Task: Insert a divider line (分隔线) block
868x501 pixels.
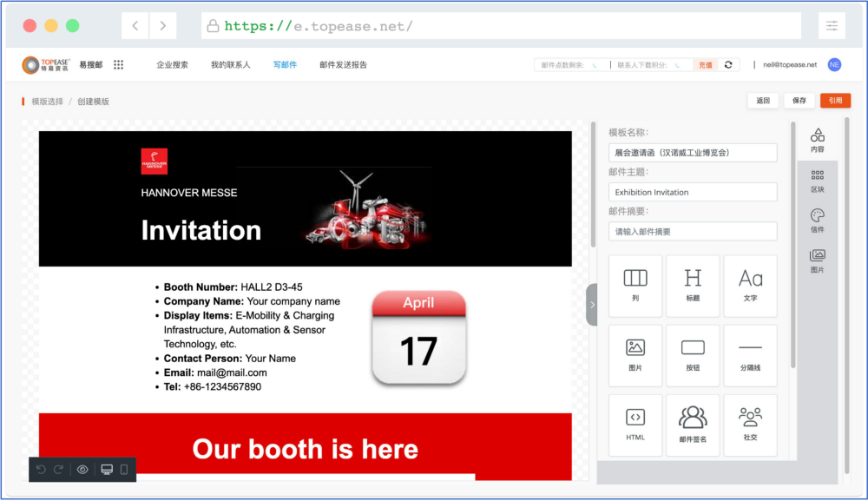Action: [750, 355]
